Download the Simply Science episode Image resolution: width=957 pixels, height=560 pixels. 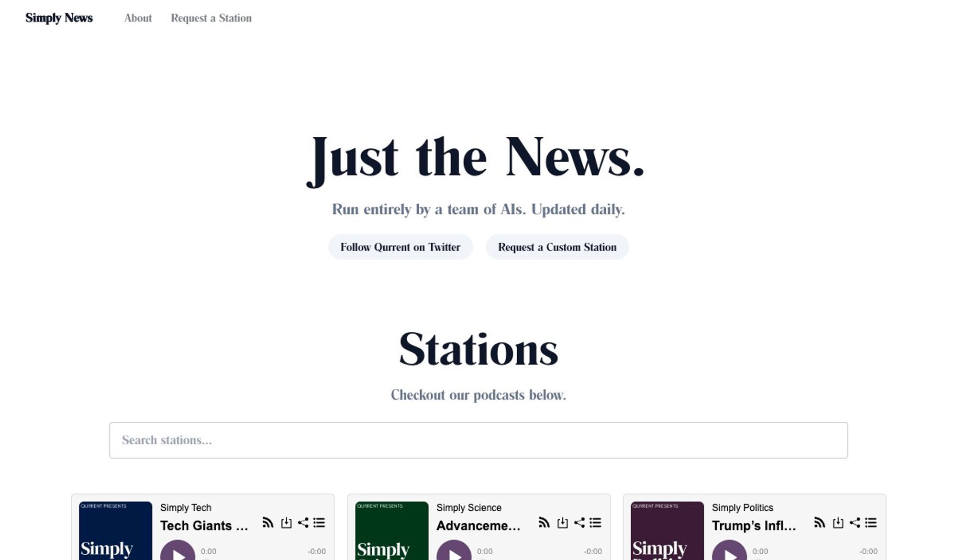tap(562, 523)
